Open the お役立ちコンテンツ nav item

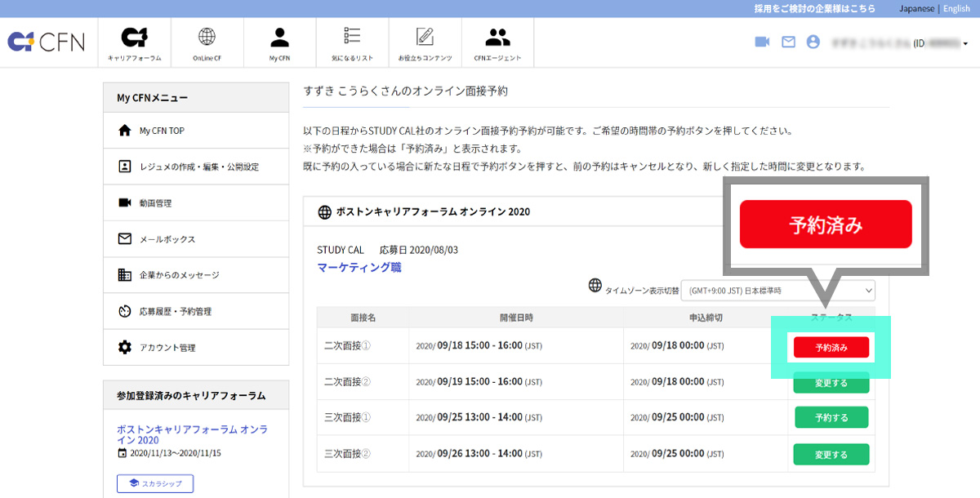(x=425, y=42)
